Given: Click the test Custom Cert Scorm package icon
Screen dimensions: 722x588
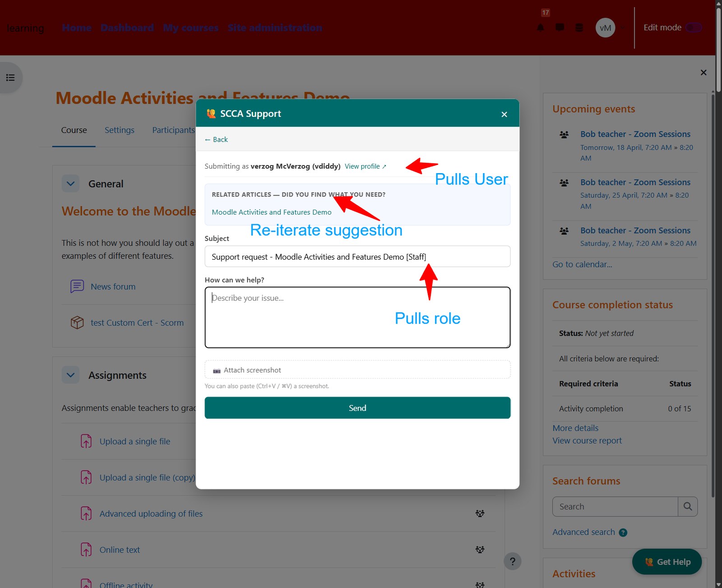Looking at the screenshot, I should tap(77, 322).
